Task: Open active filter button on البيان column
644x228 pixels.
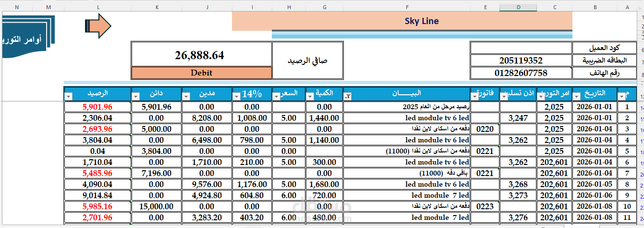Action: click(348, 97)
